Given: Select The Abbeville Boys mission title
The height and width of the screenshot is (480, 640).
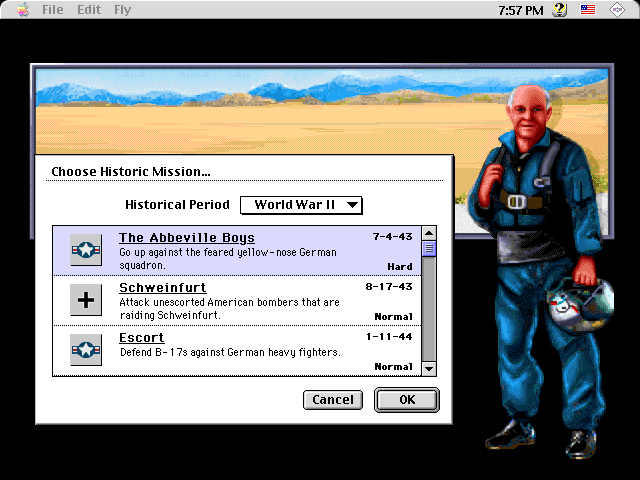Looking at the screenshot, I should coord(187,238).
